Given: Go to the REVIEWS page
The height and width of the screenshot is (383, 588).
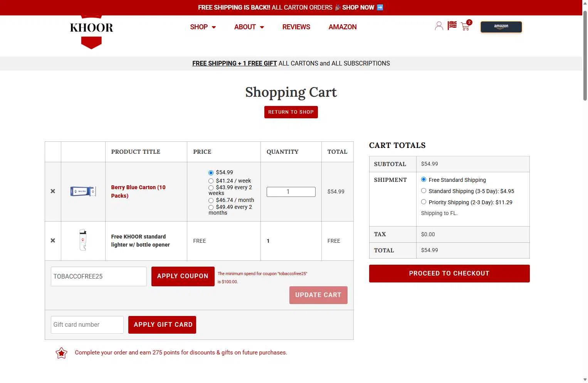Looking at the screenshot, I should (296, 27).
